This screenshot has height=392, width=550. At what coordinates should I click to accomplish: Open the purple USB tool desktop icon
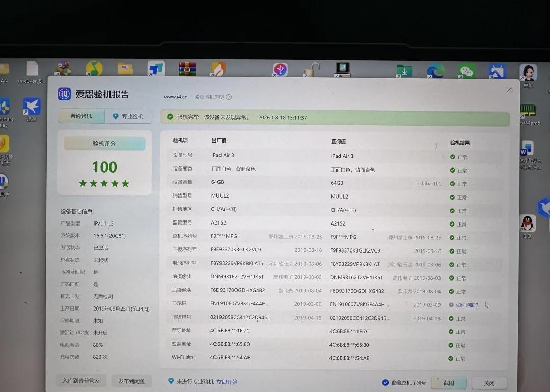(281, 69)
